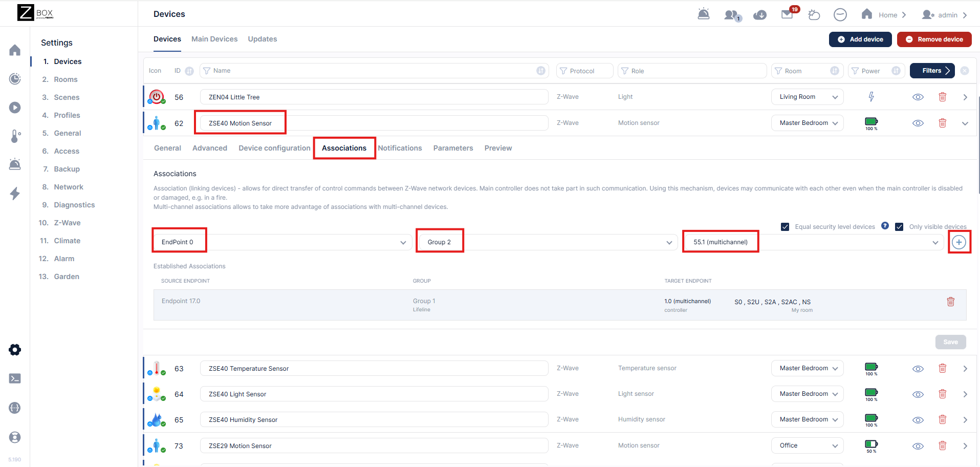980x467 pixels.
Task: Clear filters with the X icon
Action: coord(965,71)
